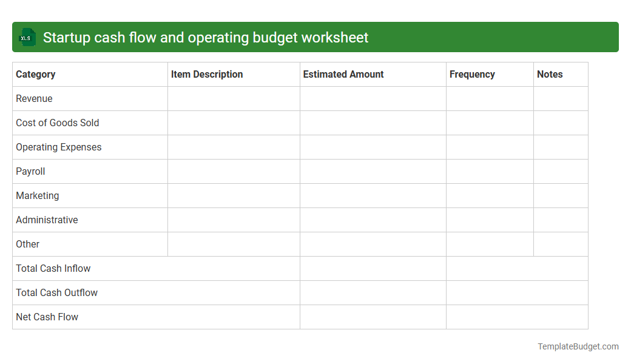Select the Net Cash Flow row
Viewport: 631px width, 364px height.
click(x=47, y=317)
